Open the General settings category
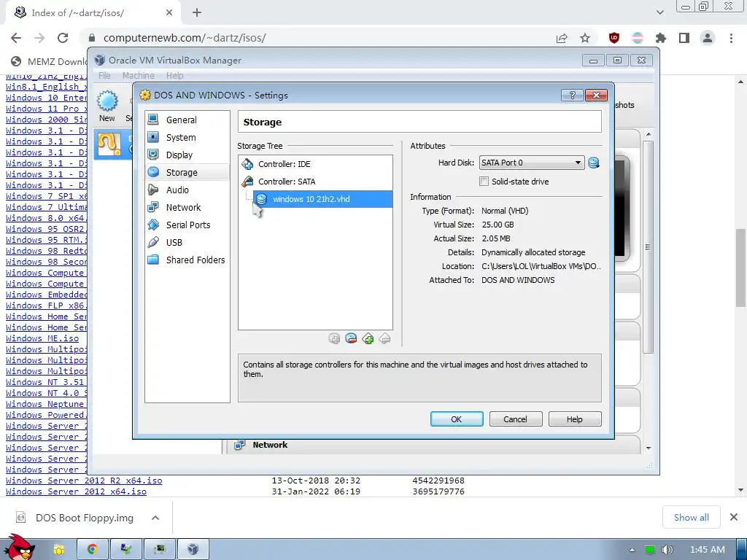Screen dimensions: 747x560 point(187,120)
